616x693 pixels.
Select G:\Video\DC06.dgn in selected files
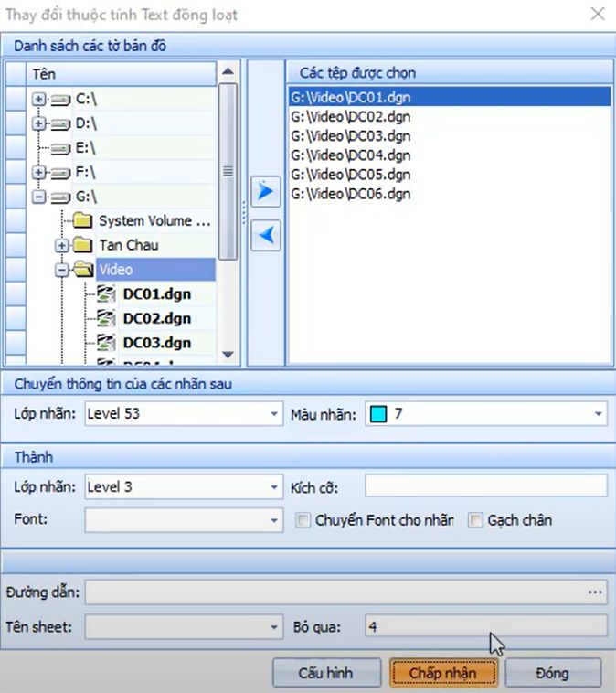(x=450, y=194)
